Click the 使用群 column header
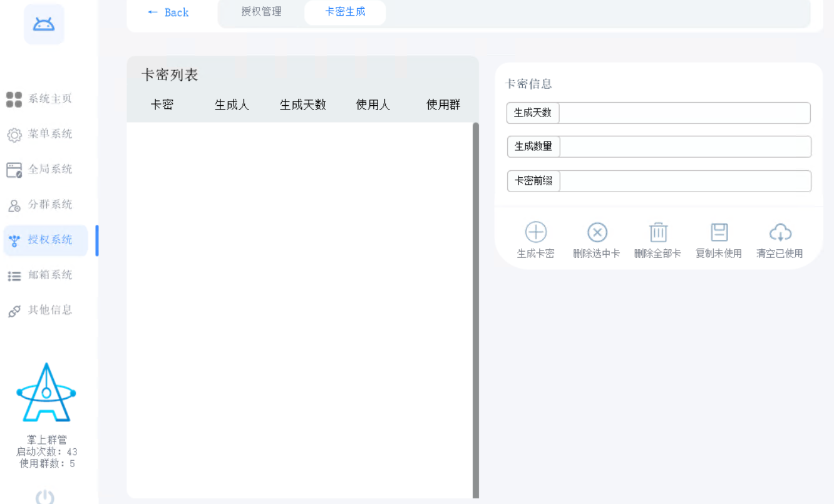The image size is (834, 504). [443, 105]
